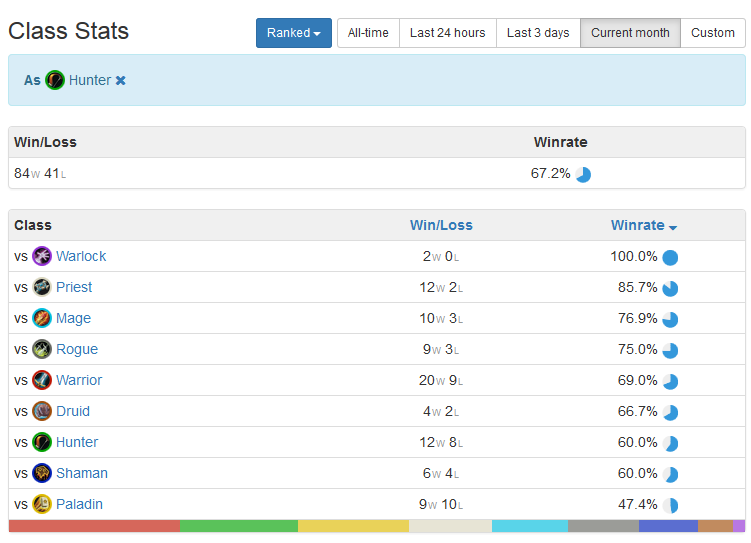Click the Druid 4w 2L record cell
This screenshot has width=751, height=543.
tap(441, 411)
